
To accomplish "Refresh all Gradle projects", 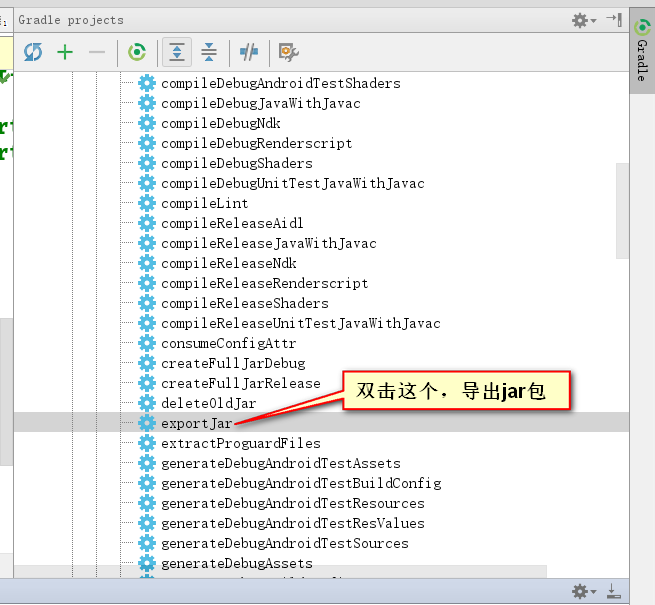I will tap(33, 52).
